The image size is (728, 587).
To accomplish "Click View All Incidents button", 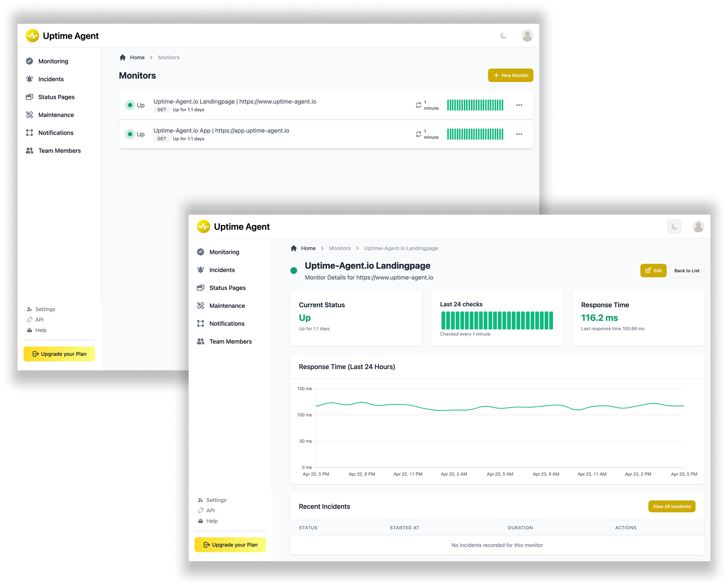I will pyautogui.click(x=672, y=507).
